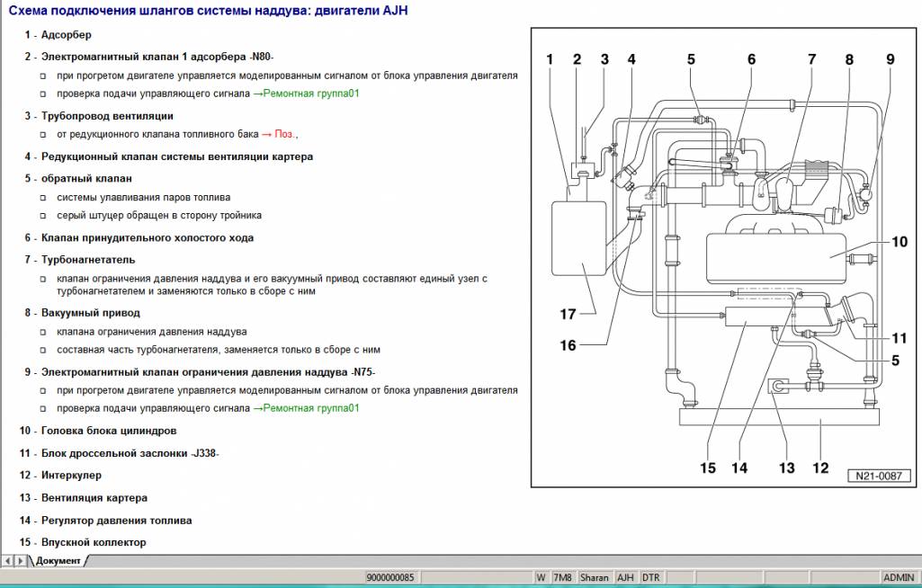The width and height of the screenshot is (922, 588).
Task: Click the W status bar field
Action: click(542, 577)
